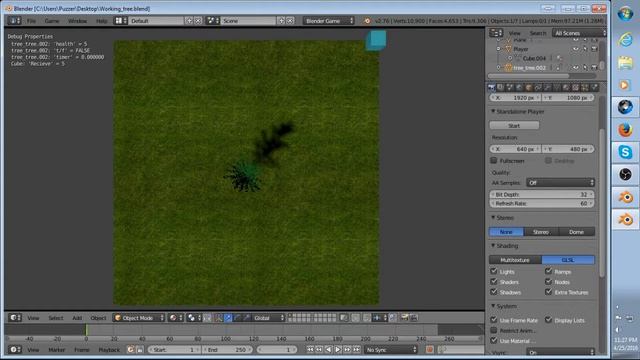Click the scene browse icon
The height and width of the screenshot is (360, 640).
[213, 20]
